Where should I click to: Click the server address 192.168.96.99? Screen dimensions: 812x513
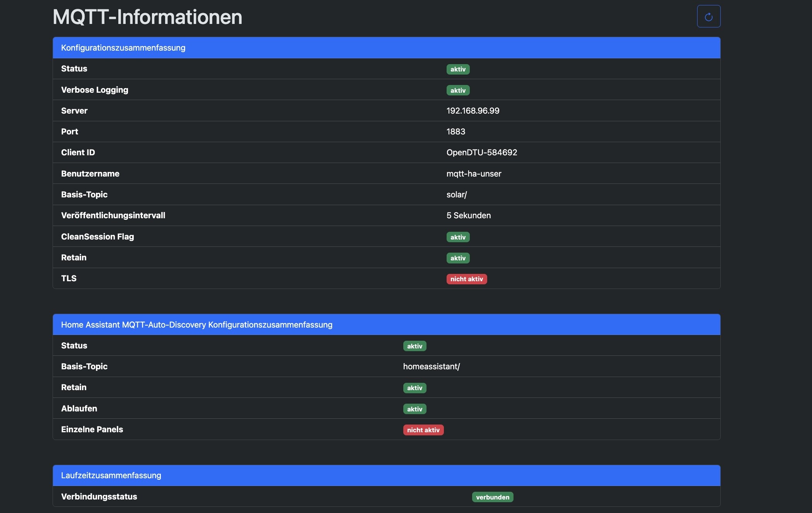473,110
